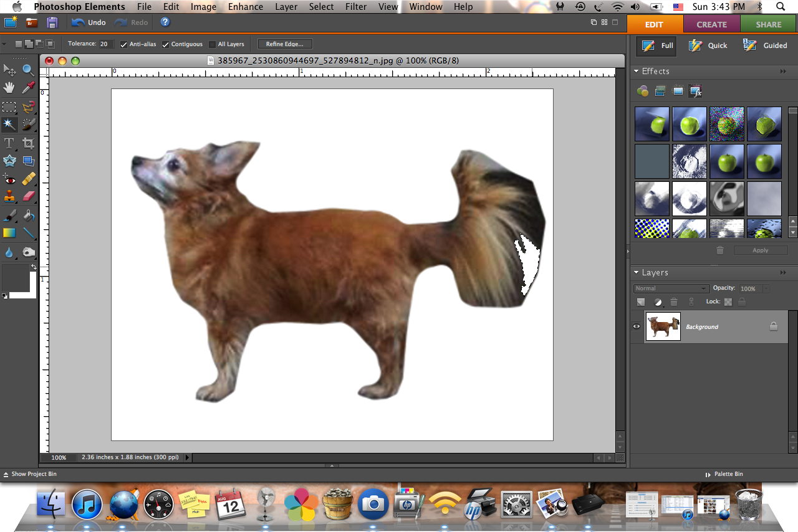Image resolution: width=798 pixels, height=532 pixels.
Task: Select the Zoom magnifier tool
Action: click(28, 70)
